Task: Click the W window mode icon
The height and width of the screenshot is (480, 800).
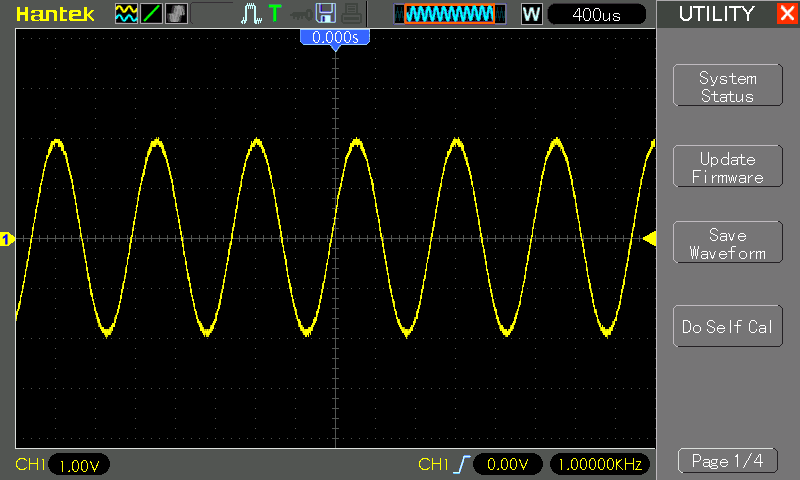Action: pyautogui.click(x=531, y=14)
